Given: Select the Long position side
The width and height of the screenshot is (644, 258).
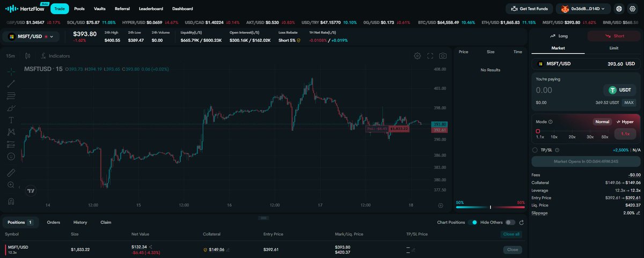Looking at the screenshot, I should (559, 36).
